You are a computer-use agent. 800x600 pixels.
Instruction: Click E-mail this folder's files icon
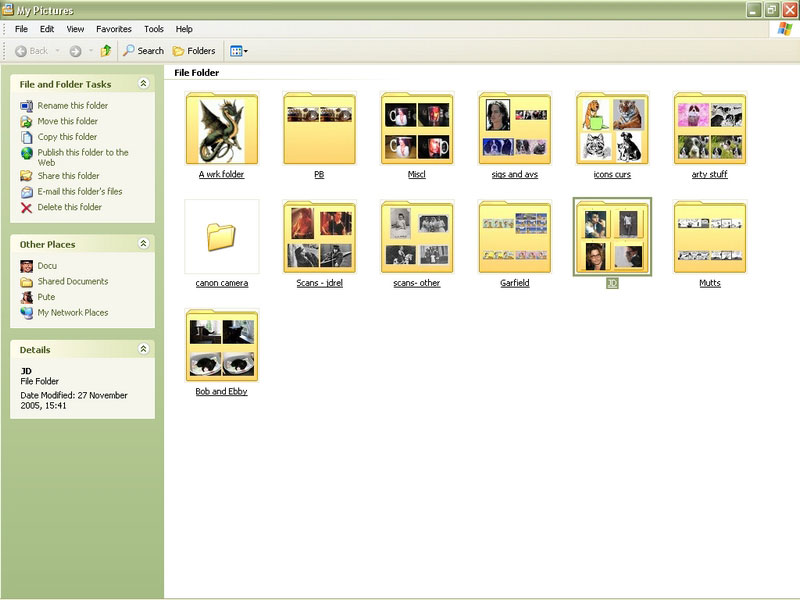[x=27, y=192]
